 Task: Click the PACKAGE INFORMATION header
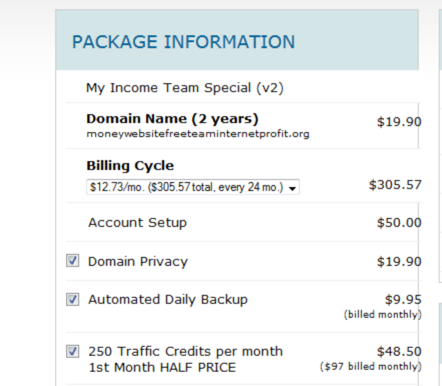184,42
